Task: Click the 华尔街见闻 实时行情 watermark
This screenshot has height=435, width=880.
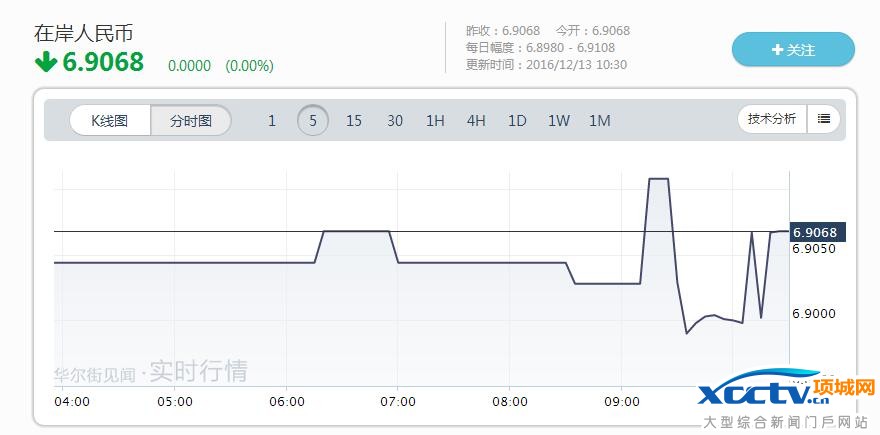Action: pos(150,372)
